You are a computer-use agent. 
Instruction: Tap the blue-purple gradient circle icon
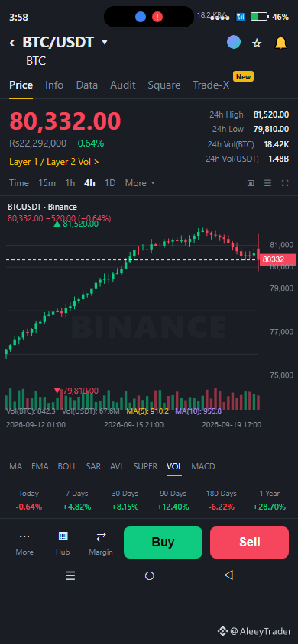click(234, 42)
